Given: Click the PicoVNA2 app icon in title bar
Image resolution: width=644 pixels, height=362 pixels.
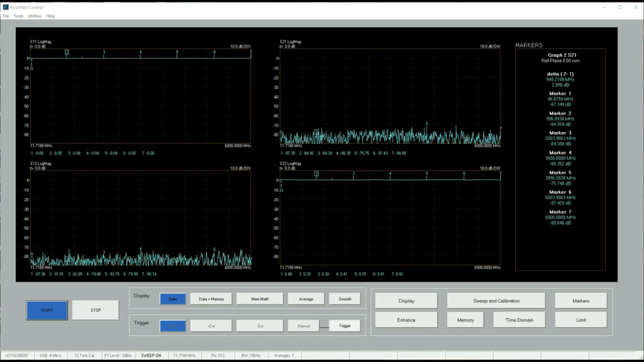Looking at the screenshot, I should (x=6, y=7).
